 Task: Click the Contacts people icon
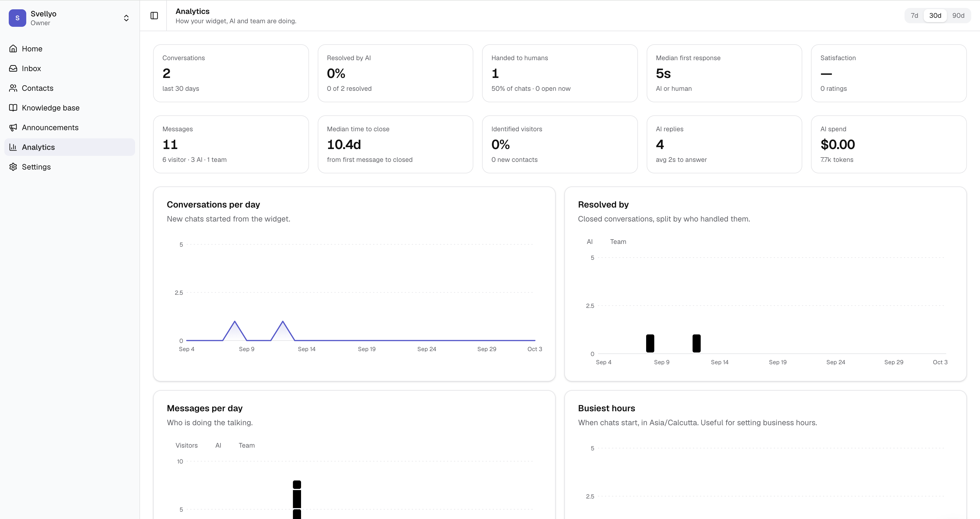coord(13,88)
